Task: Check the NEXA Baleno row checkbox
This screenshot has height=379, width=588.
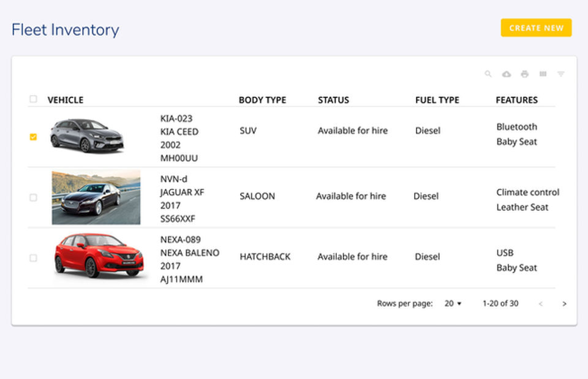Action: click(33, 258)
